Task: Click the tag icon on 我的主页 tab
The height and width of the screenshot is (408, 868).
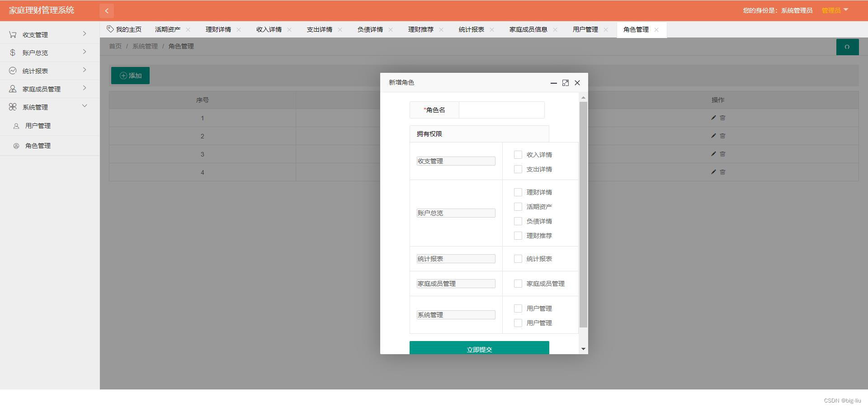Action: (x=110, y=29)
